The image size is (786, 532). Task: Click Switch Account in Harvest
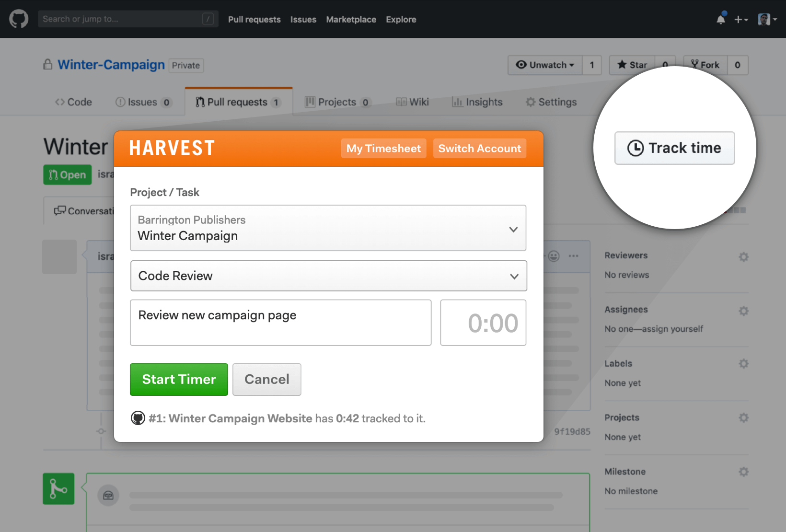(x=479, y=149)
